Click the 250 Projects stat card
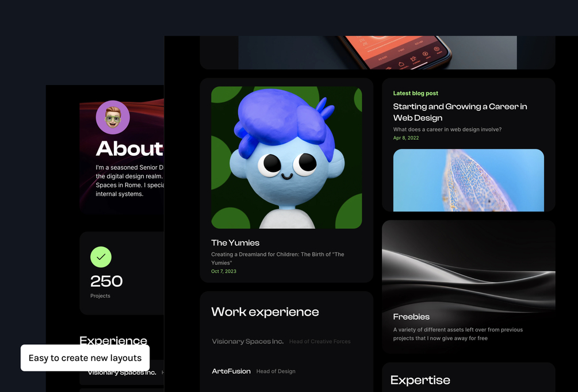This screenshot has width=578, height=392. click(x=122, y=274)
